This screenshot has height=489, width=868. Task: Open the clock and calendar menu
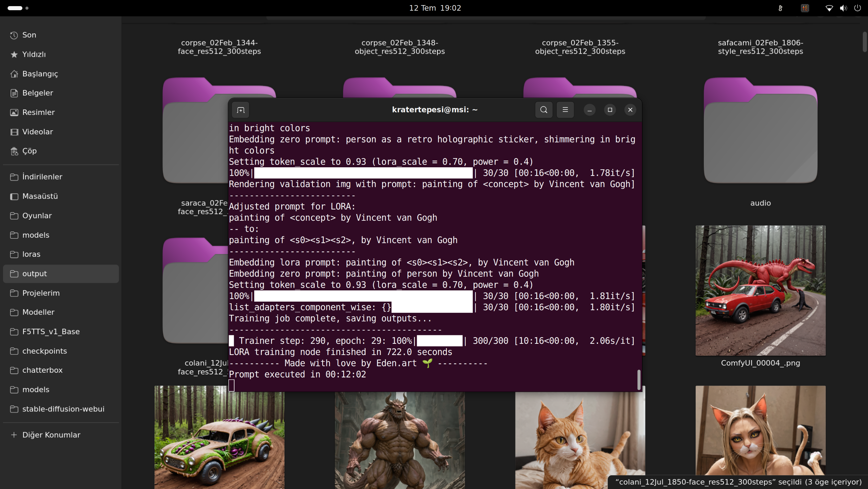tap(435, 8)
